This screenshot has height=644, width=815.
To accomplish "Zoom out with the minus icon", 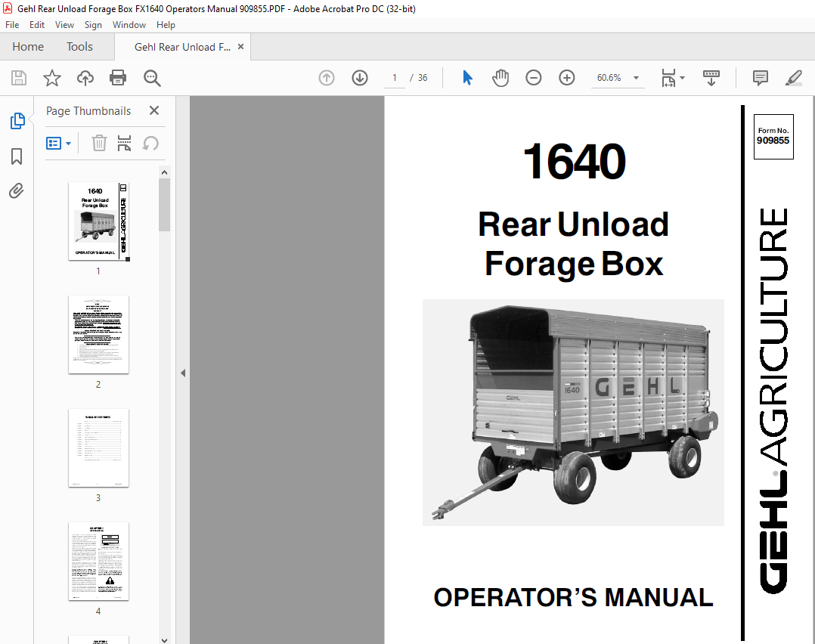I will point(533,78).
